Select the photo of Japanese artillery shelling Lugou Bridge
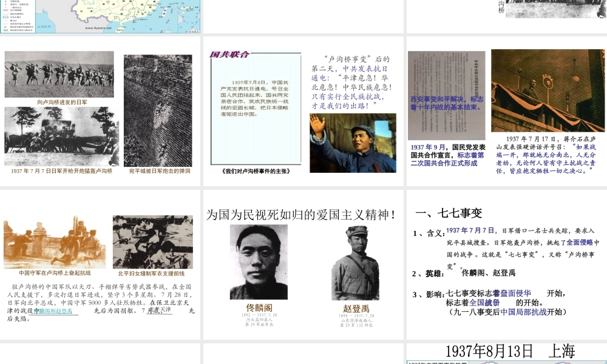 61,136
